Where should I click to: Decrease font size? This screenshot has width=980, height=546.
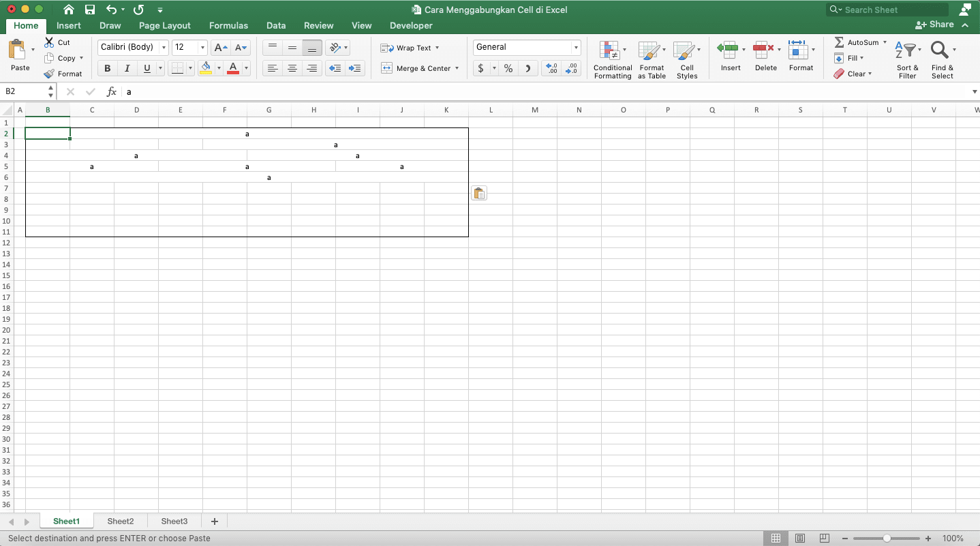241,48
